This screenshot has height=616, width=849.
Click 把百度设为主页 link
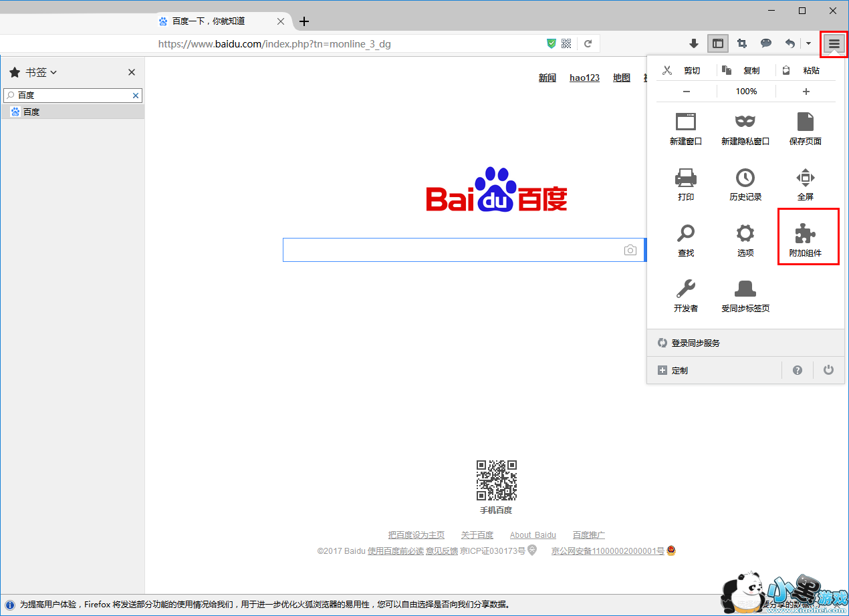click(416, 535)
